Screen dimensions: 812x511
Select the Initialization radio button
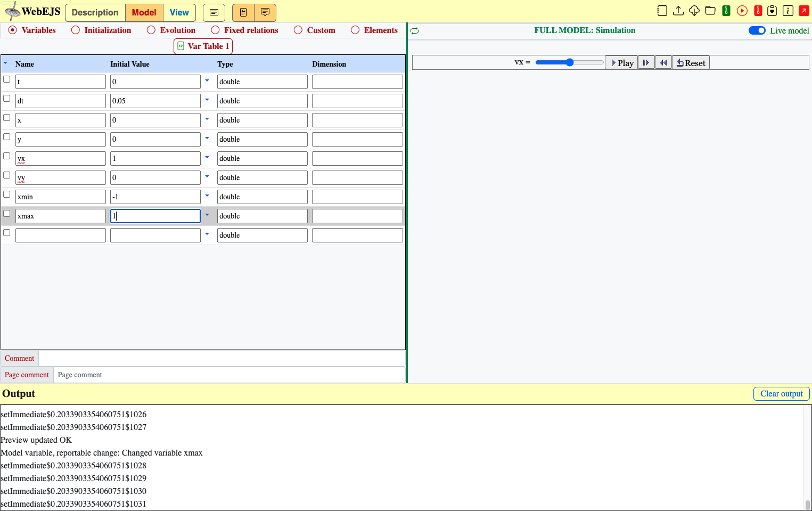tap(76, 30)
